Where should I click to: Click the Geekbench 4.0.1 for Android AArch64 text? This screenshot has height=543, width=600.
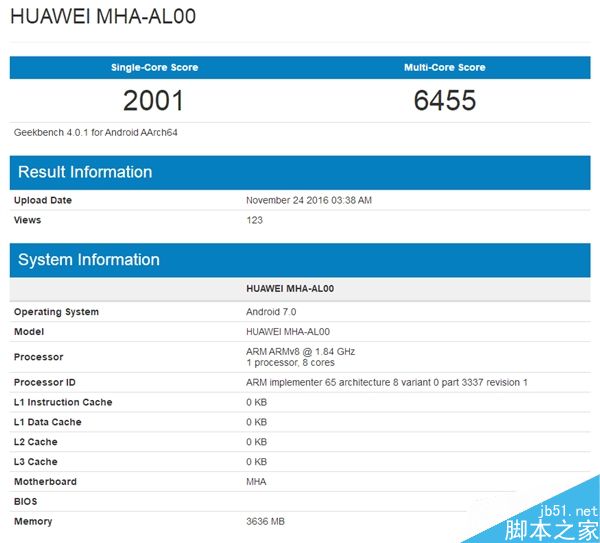(96, 132)
